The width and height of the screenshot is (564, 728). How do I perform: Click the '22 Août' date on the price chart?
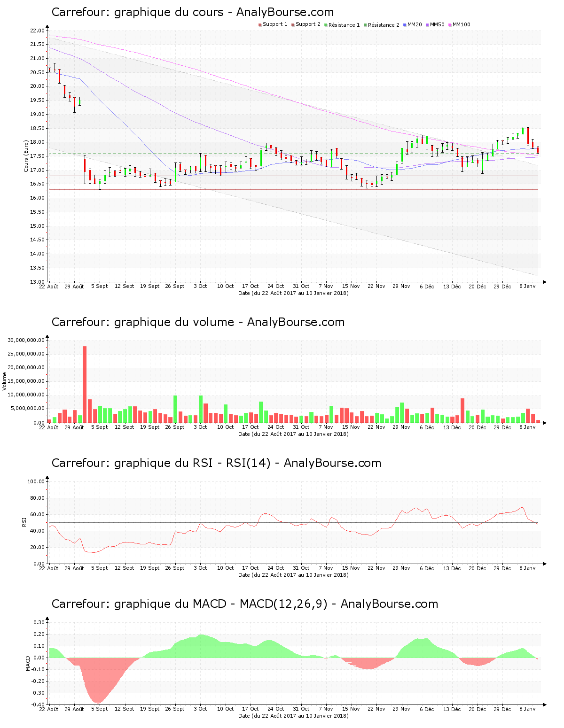coord(49,287)
